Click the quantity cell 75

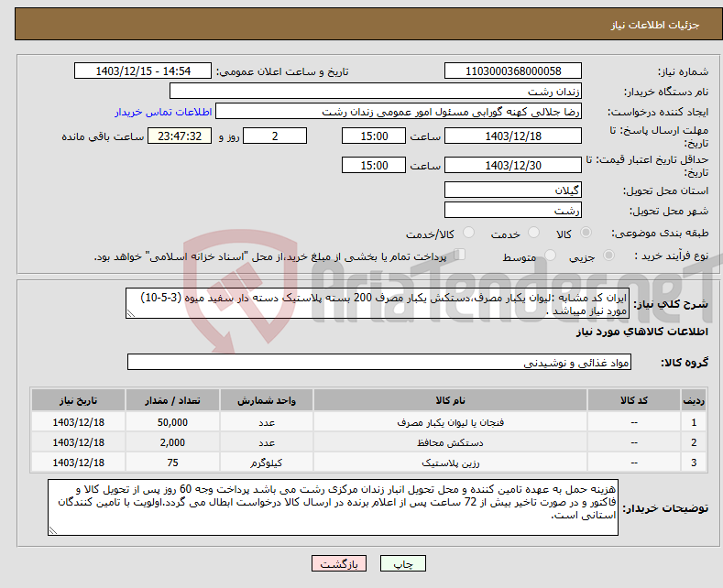pyautogui.click(x=172, y=463)
